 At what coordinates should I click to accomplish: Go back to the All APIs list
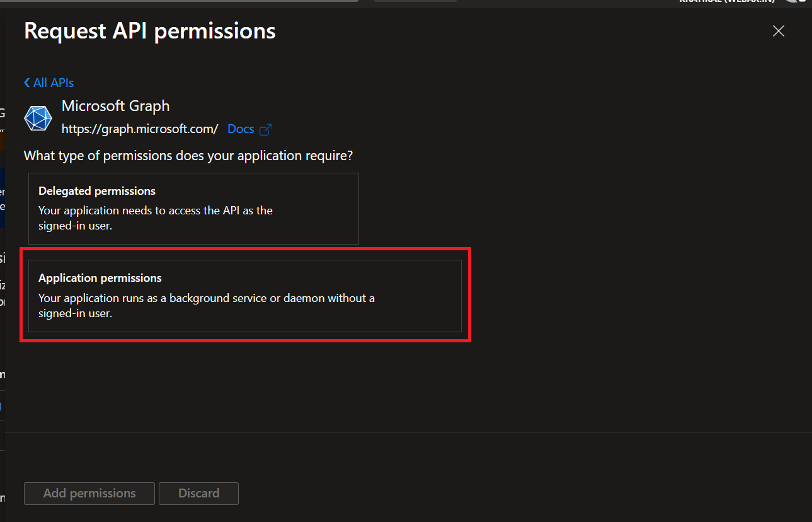pos(54,83)
